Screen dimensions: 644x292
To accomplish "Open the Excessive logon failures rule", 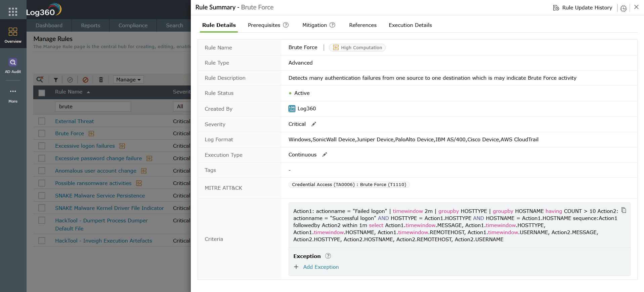I will [85, 146].
